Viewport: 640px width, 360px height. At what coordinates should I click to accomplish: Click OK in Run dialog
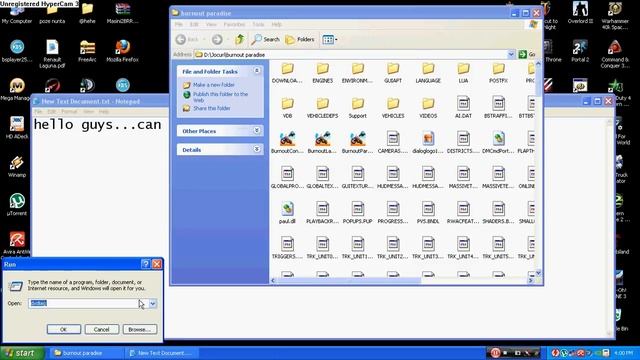[64, 329]
